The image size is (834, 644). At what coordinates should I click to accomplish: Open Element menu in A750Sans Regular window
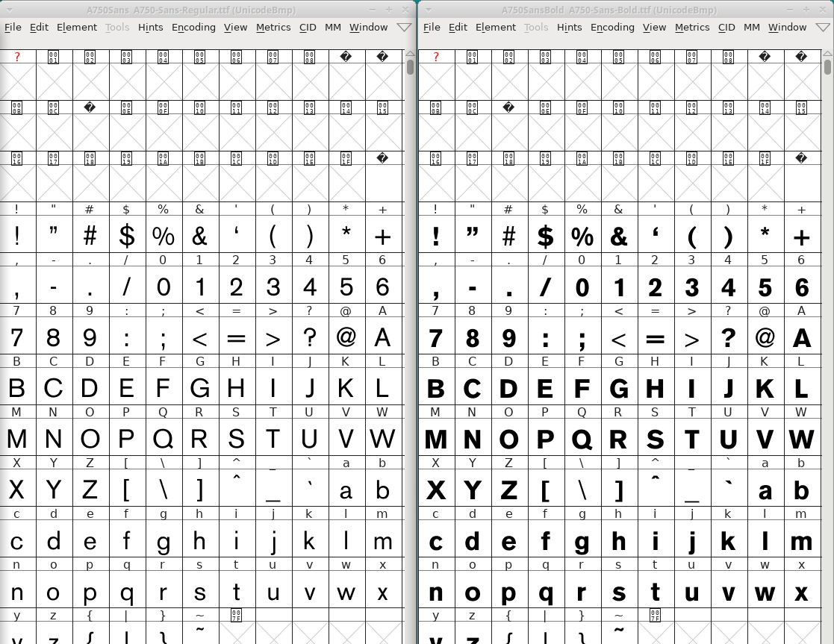[77, 27]
